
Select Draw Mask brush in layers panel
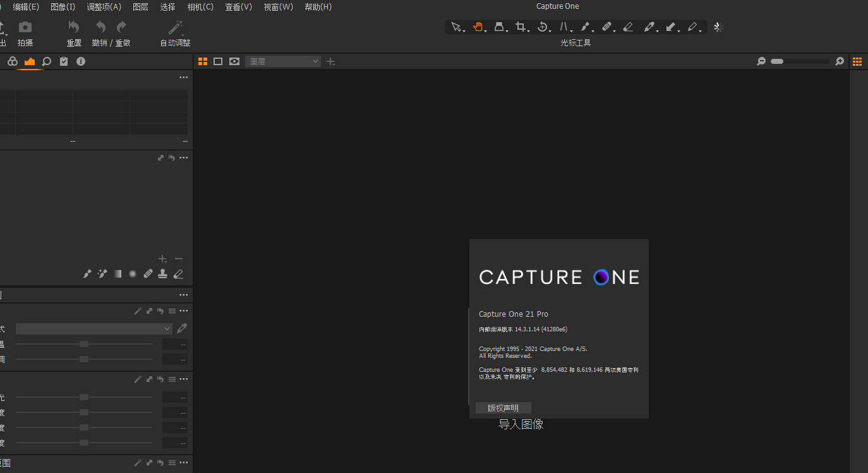click(x=87, y=274)
